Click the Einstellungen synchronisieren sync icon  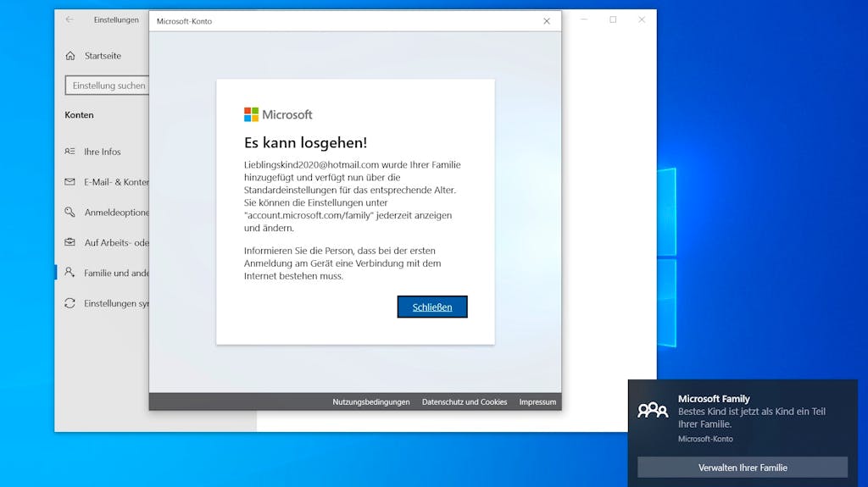tap(70, 302)
